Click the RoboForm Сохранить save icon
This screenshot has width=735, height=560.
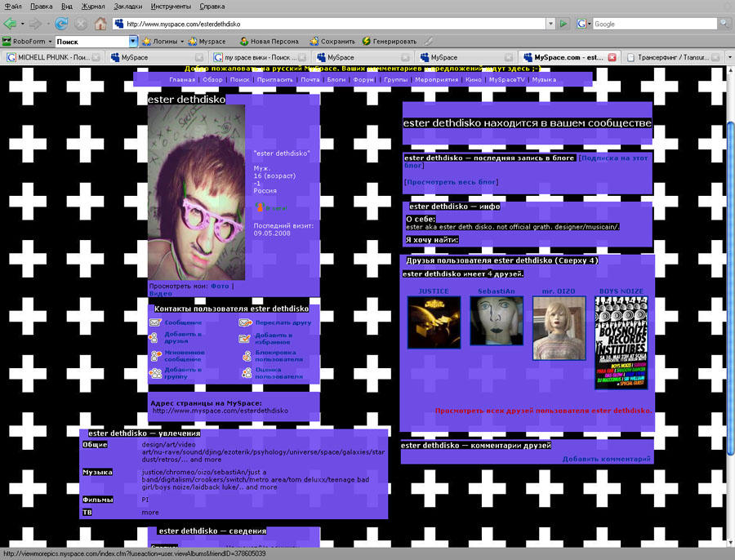click(313, 40)
